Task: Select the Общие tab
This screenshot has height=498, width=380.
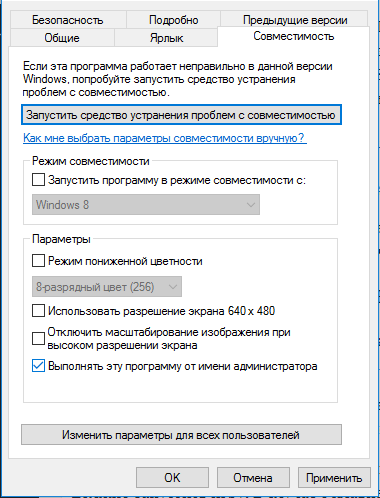Action: coord(62,38)
